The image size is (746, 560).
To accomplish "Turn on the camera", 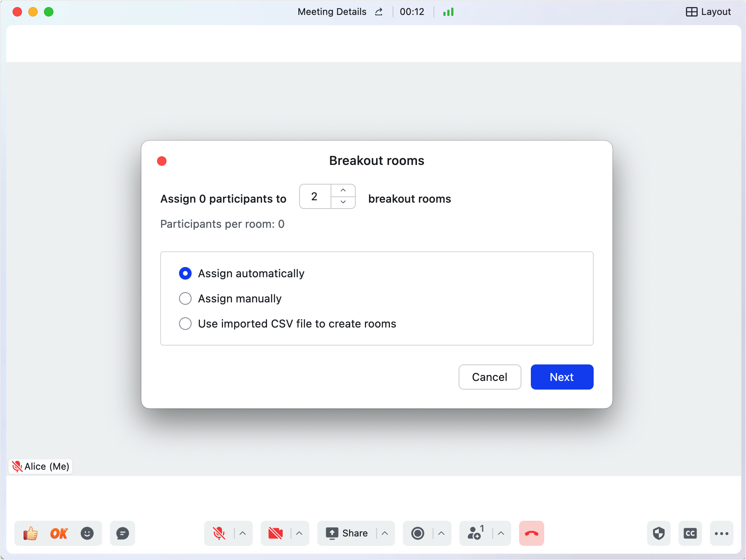I will [x=276, y=533].
